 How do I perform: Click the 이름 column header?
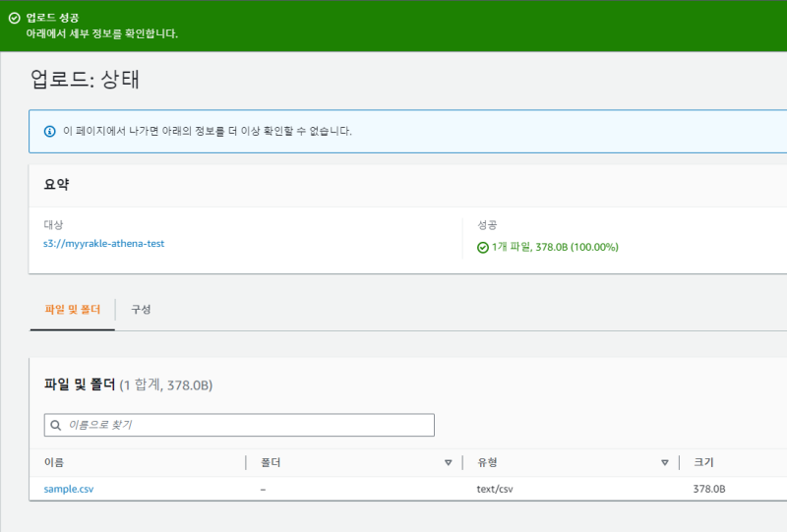[54, 462]
